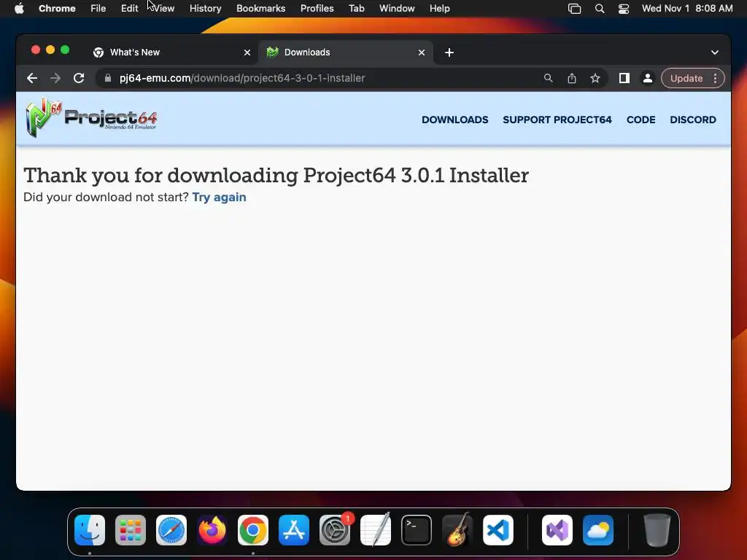This screenshot has width=747, height=560.
Task: Click the Try again download link
Action: click(219, 197)
